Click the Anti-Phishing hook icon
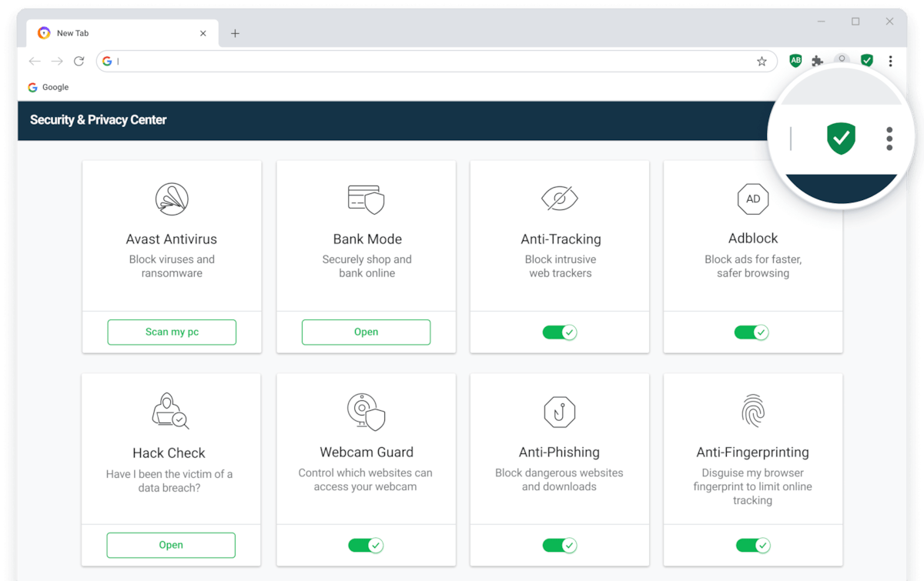Viewport: 924px width, 581px height. click(x=560, y=412)
